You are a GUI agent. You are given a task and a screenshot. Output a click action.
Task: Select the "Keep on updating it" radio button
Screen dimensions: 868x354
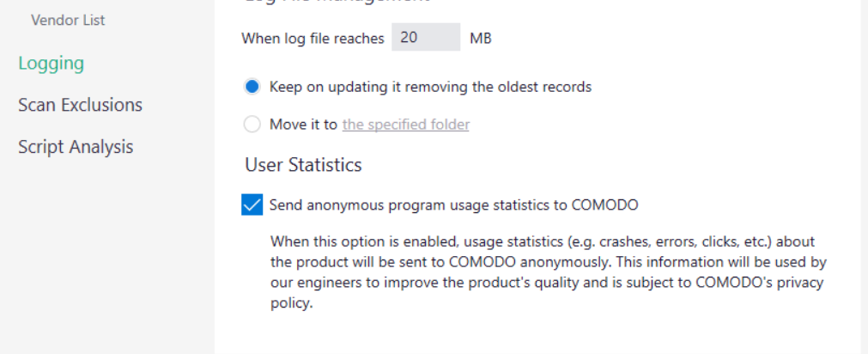[252, 87]
